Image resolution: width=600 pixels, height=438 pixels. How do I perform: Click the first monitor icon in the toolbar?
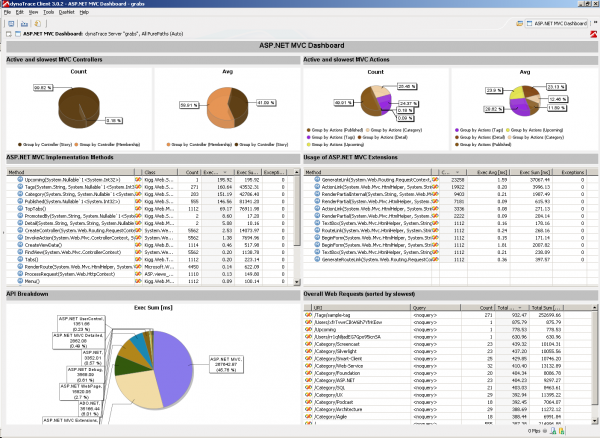point(11,24)
